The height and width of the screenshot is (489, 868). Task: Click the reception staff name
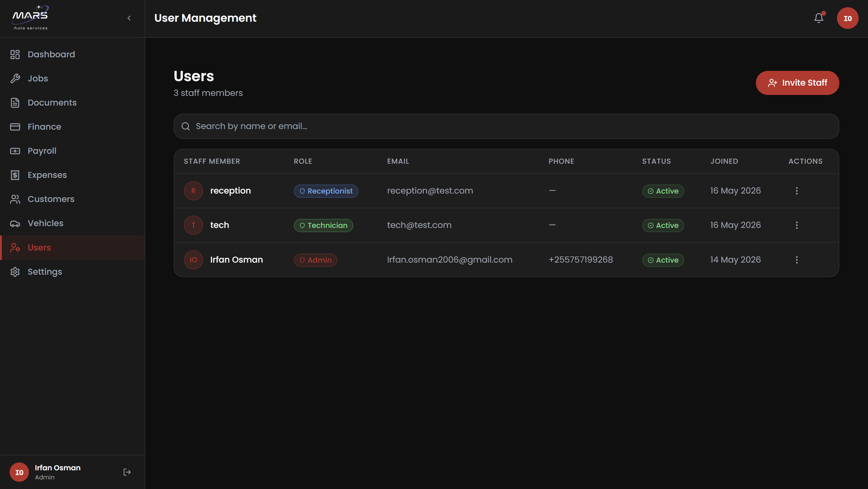point(231,191)
